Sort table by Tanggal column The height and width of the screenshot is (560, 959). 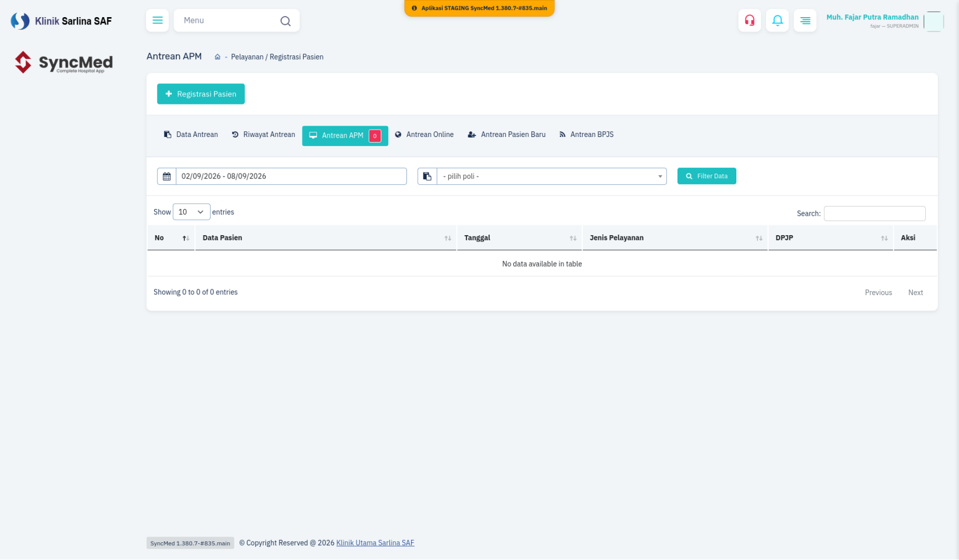pos(519,238)
